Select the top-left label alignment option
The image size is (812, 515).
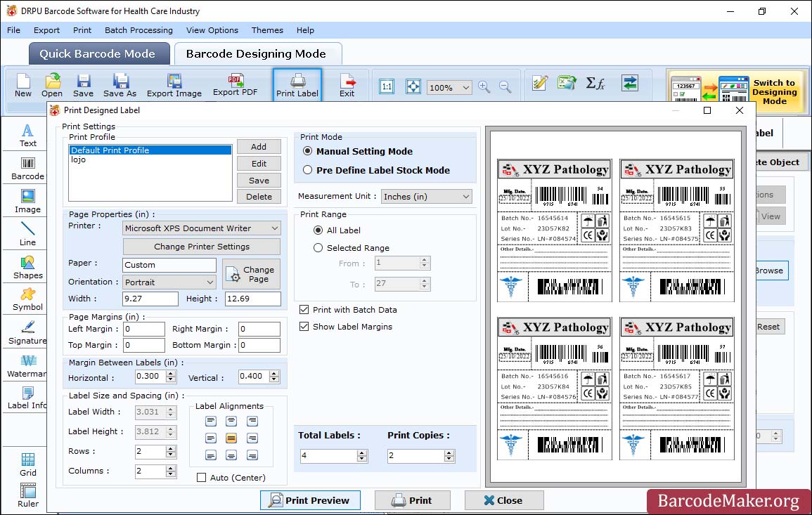tap(211, 421)
